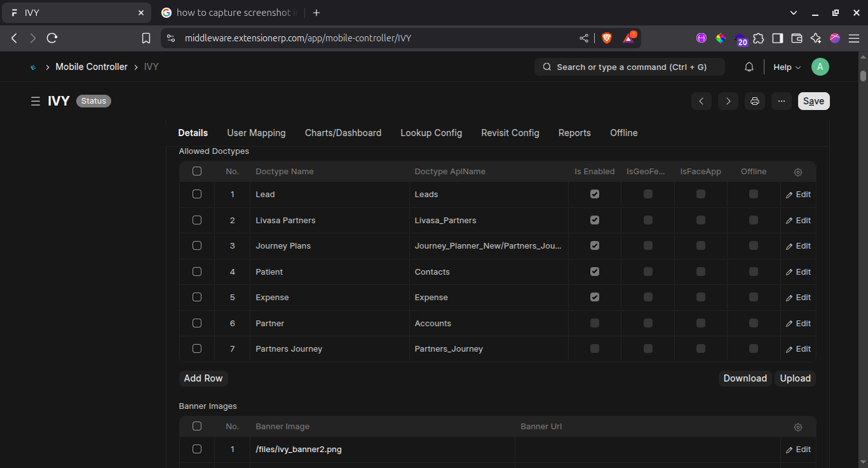Open the user avatar menu
Viewport: 868px width, 468px height.
coord(820,67)
